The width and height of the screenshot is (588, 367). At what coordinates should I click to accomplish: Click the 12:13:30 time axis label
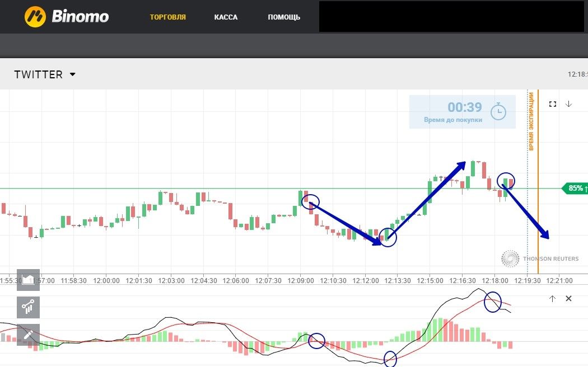[x=398, y=280]
